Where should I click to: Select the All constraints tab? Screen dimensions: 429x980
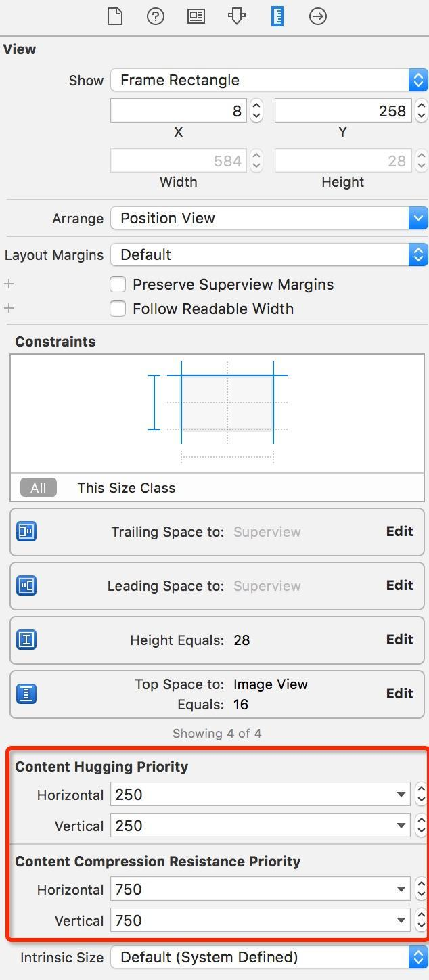click(x=38, y=488)
